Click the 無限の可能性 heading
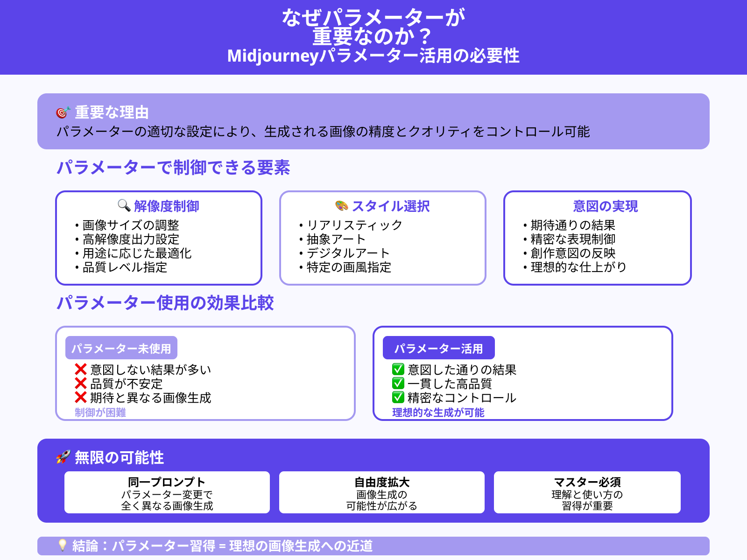This screenshot has width=747, height=560. point(120,457)
